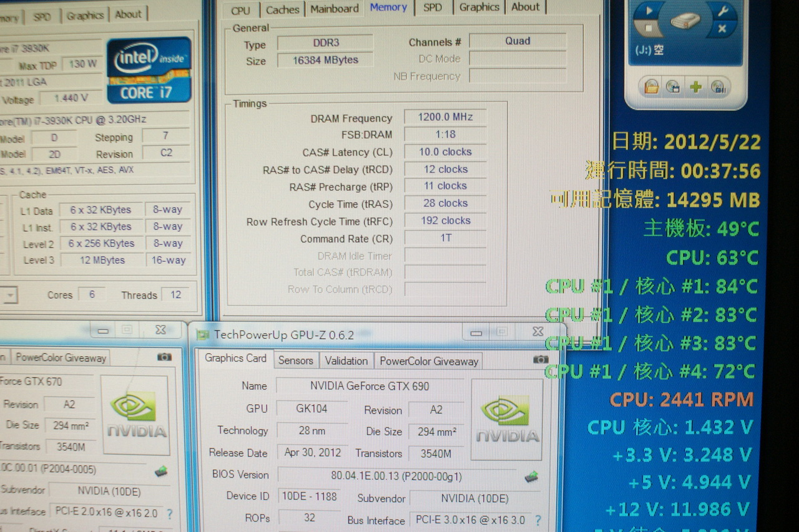Click the BIOS Version 80.04.1E.00.13 field
This screenshot has height=532, width=799.
396,476
